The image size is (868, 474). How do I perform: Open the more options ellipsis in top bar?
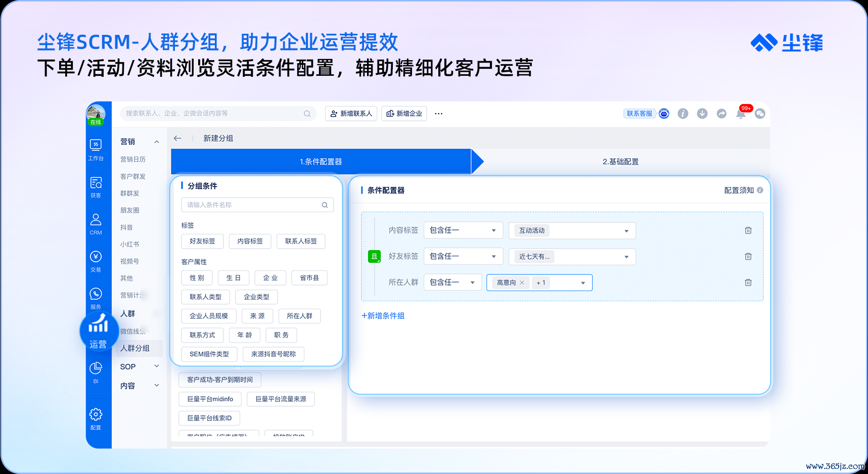(x=438, y=114)
